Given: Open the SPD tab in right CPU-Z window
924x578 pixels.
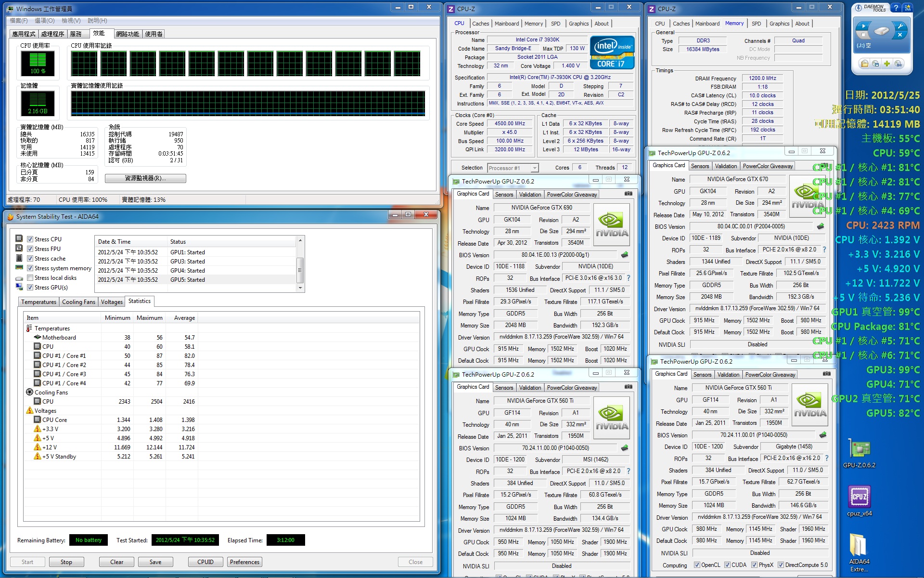Looking at the screenshot, I should point(756,24).
